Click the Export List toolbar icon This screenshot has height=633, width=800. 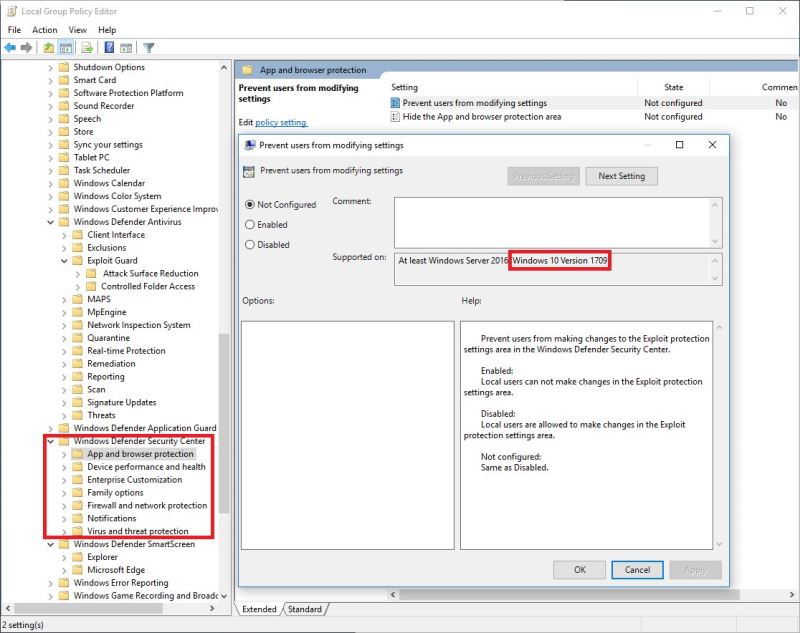[x=87, y=48]
